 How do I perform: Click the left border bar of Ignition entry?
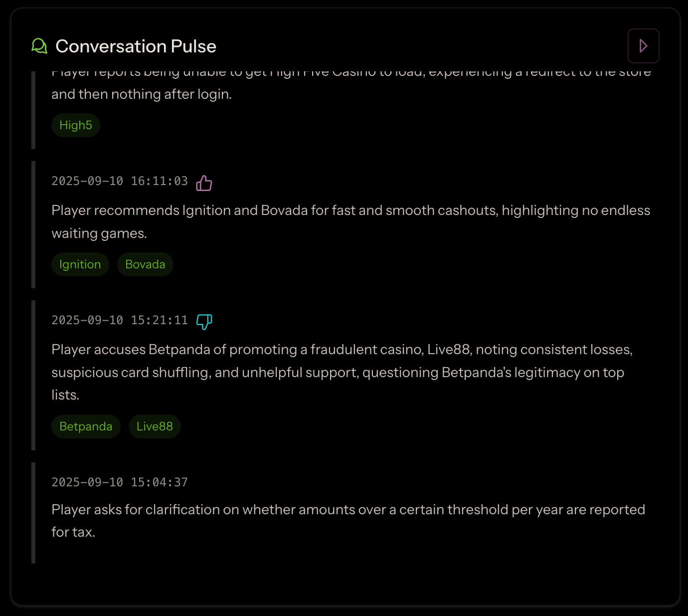point(33,224)
